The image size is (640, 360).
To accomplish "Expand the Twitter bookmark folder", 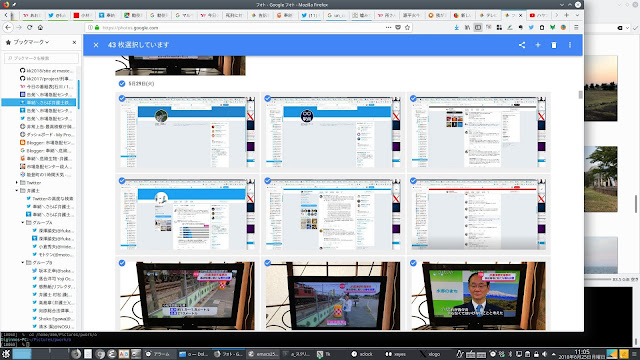I will tap(17, 182).
